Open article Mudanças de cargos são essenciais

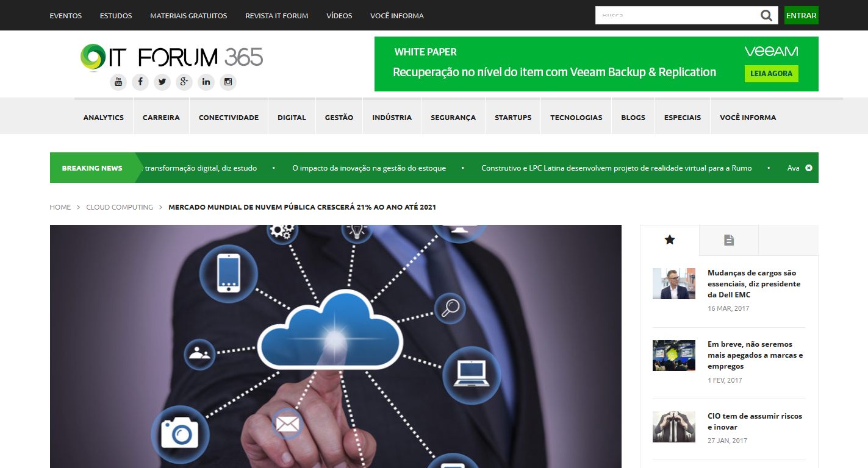[754, 284]
